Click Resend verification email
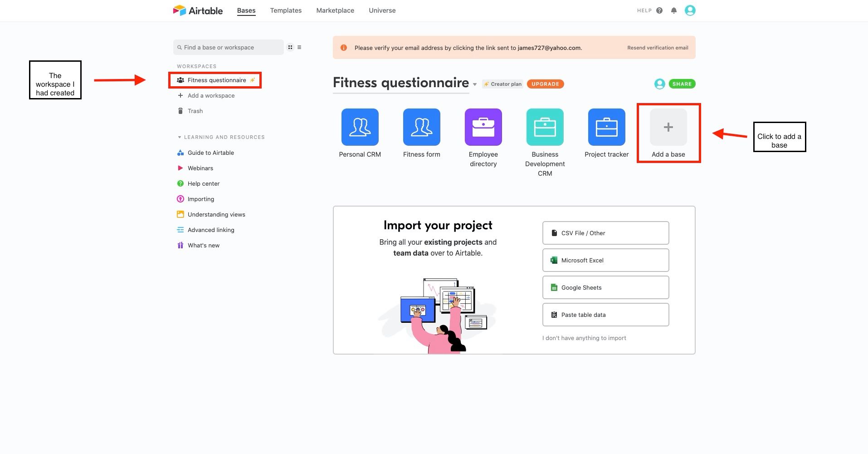 pos(658,48)
